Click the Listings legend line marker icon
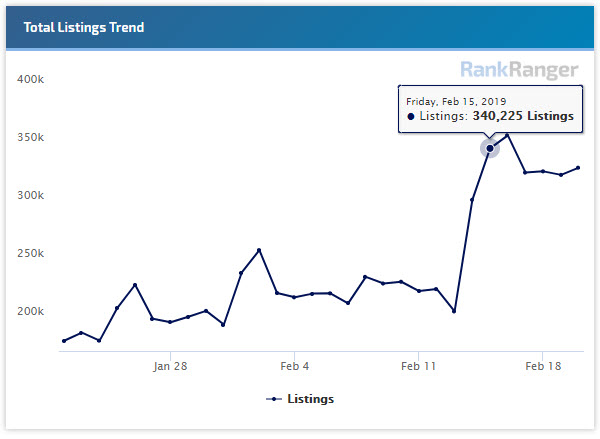Viewport: 600px width, 439px height. pos(274,399)
